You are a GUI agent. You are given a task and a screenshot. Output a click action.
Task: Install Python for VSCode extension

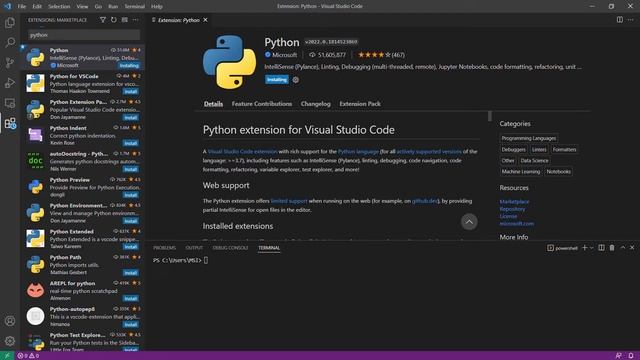pyautogui.click(x=131, y=91)
